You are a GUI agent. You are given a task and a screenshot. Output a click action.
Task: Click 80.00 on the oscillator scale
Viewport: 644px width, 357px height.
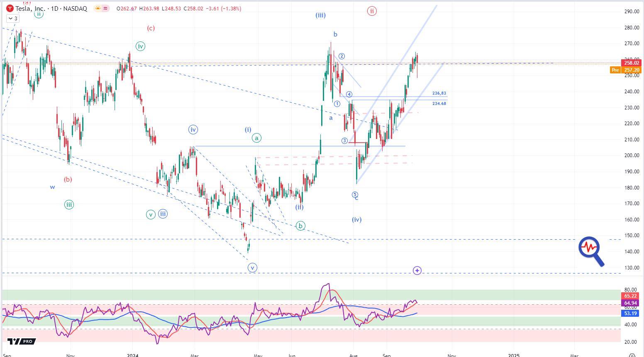(x=631, y=290)
